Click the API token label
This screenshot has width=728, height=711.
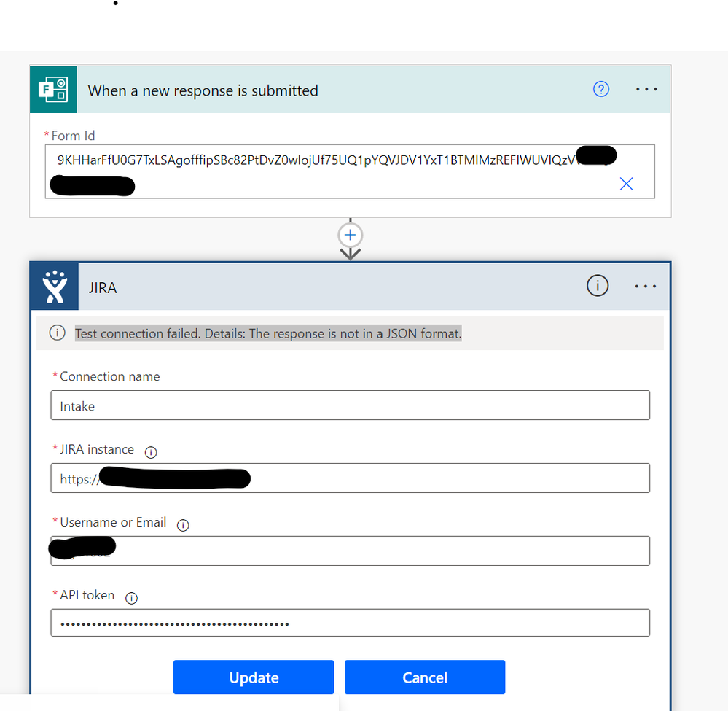(x=87, y=595)
